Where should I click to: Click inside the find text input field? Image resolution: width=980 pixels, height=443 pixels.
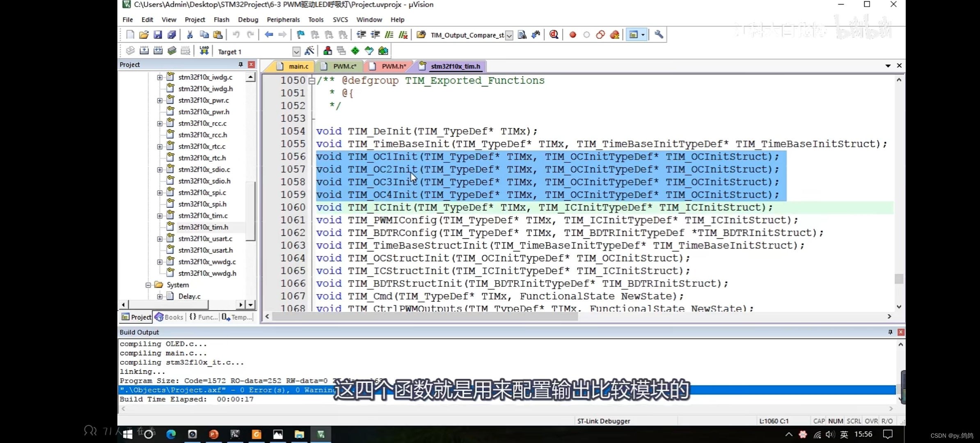(467, 35)
